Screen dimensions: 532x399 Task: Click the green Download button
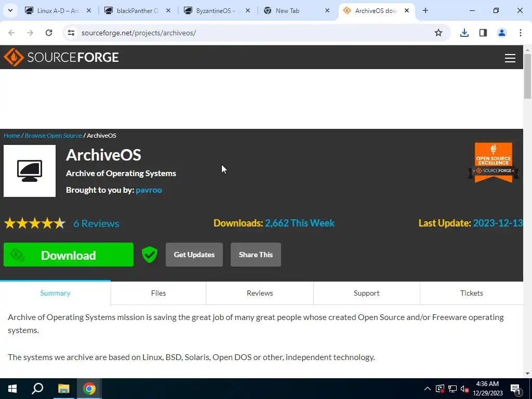pos(69,255)
